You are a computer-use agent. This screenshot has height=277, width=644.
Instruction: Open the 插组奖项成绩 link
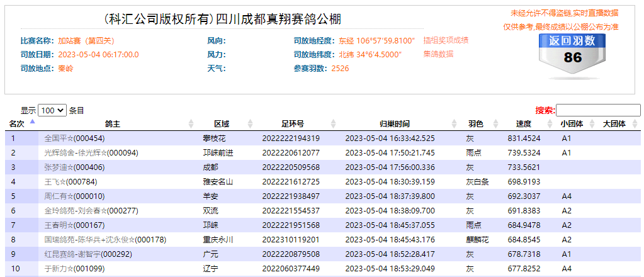pos(446,40)
